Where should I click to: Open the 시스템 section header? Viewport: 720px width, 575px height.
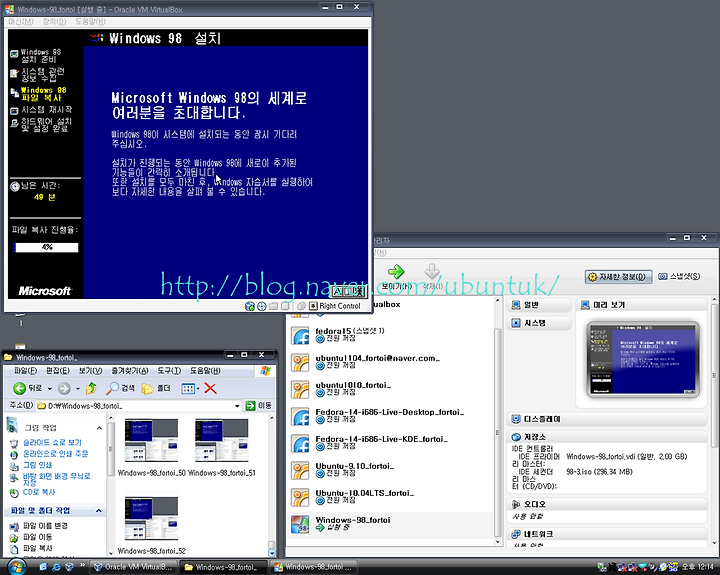click(x=540, y=323)
